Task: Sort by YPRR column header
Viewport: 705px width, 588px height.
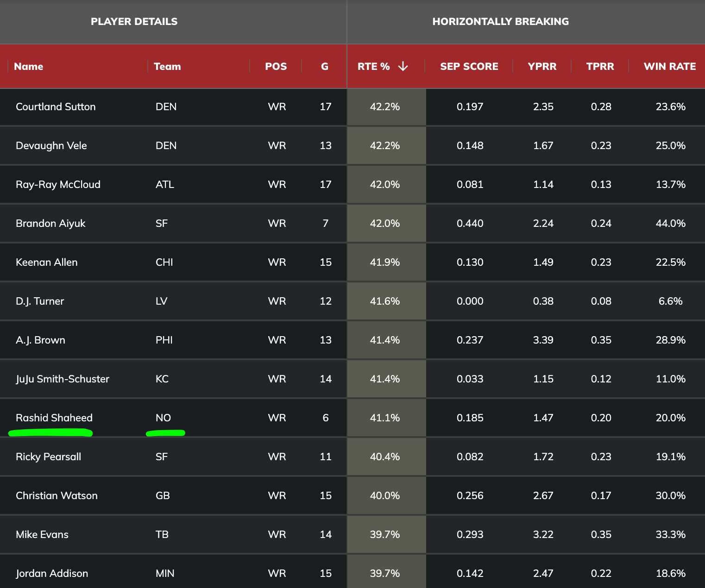Action: point(542,66)
